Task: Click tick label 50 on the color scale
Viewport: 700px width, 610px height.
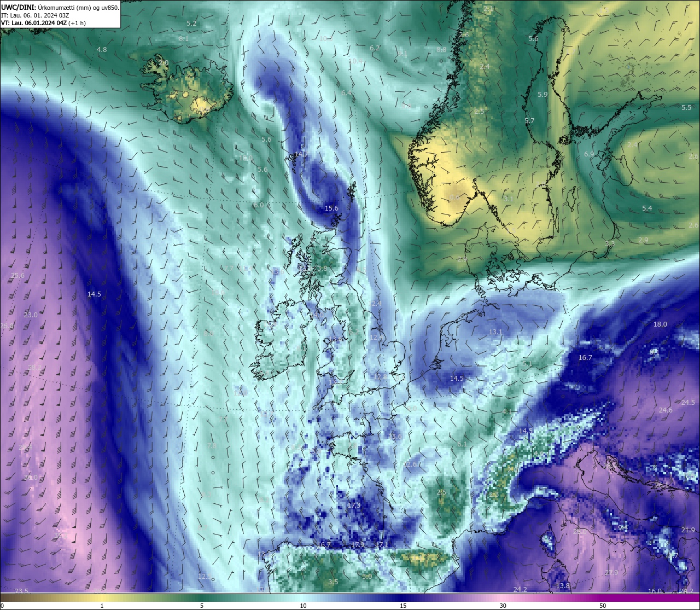Action: click(603, 606)
